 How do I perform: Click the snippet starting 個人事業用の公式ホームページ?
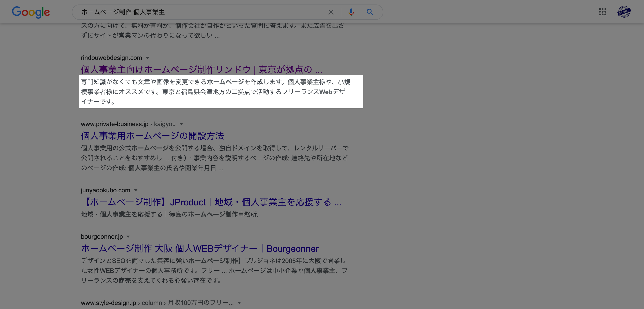(215, 158)
